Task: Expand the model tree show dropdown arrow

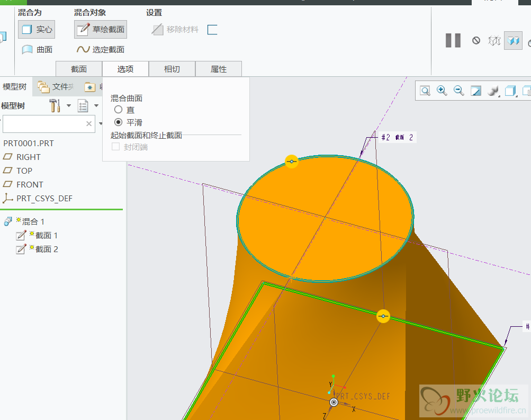Action: [96, 106]
